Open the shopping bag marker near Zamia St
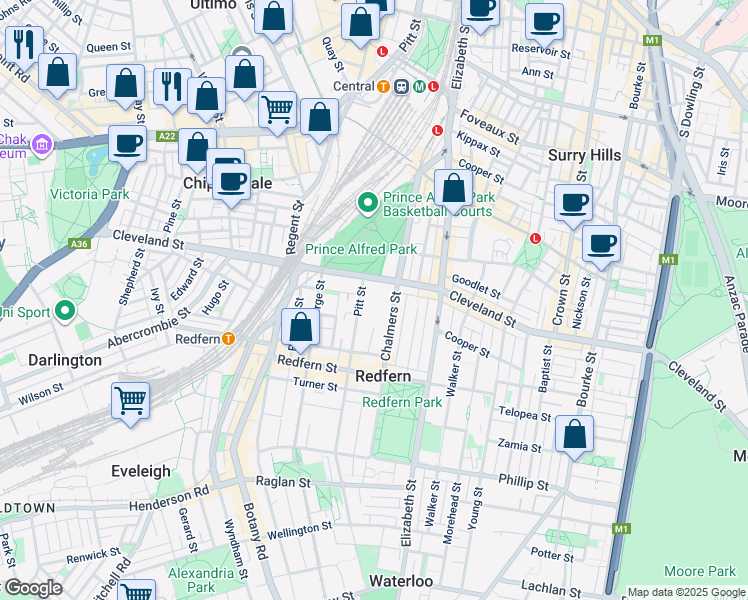 (574, 434)
